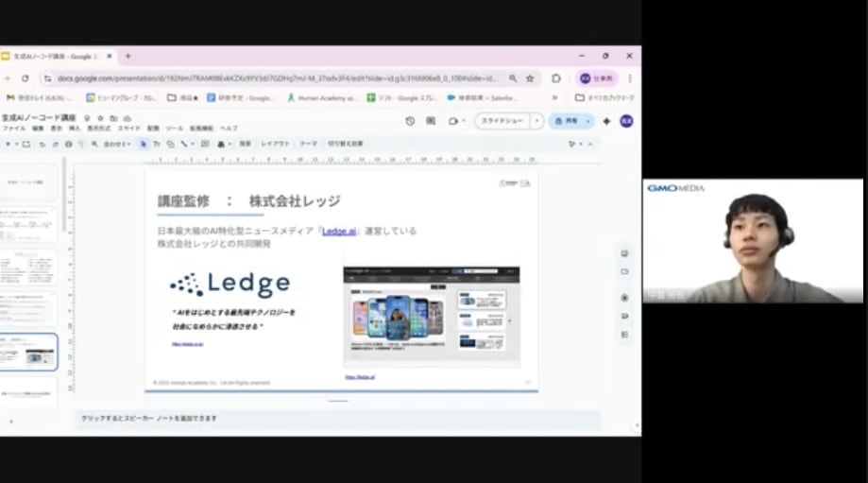868x483 pixels.
Task: Open the 拡張機能 menu
Action: point(201,129)
